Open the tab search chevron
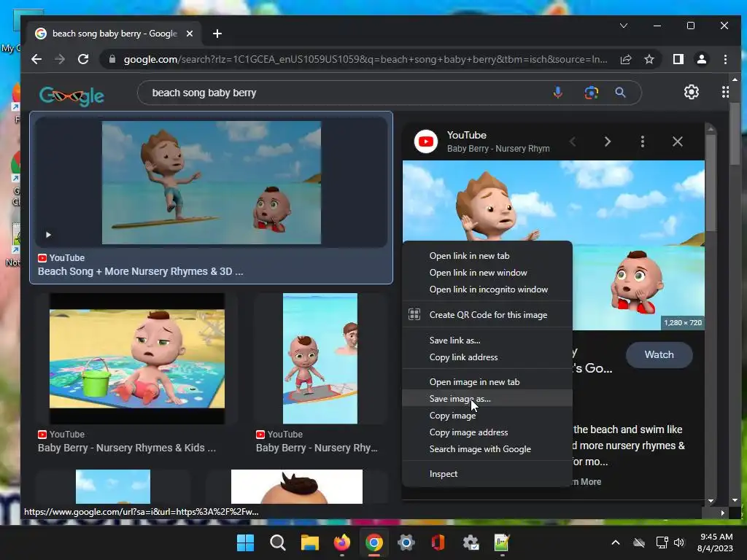The height and width of the screenshot is (560, 747). pyautogui.click(x=624, y=26)
